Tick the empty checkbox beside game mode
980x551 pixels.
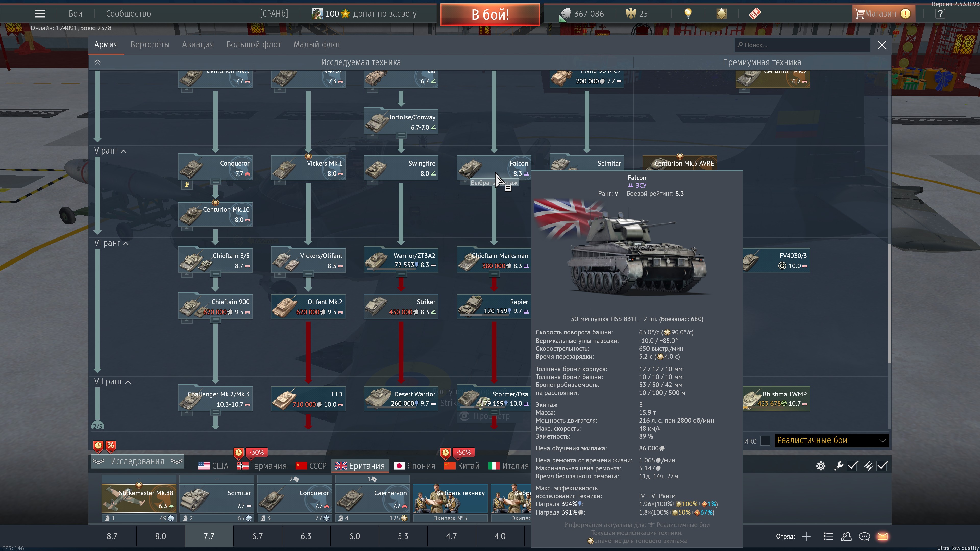tap(765, 440)
